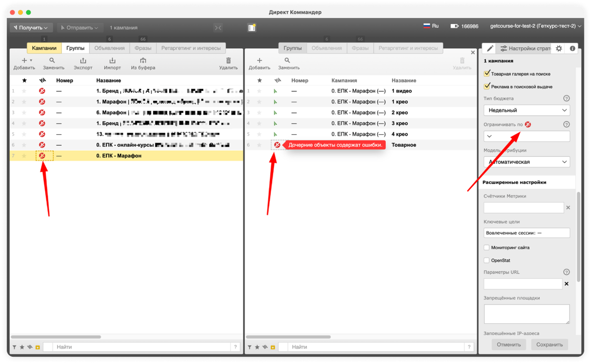
Task: Click the help icon next to Ограничивать по
Action: click(566, 124)
